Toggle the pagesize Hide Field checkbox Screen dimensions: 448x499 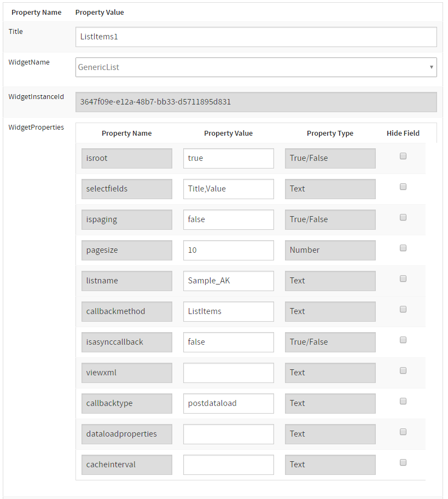pyautogui.click(x=403, y=248)
